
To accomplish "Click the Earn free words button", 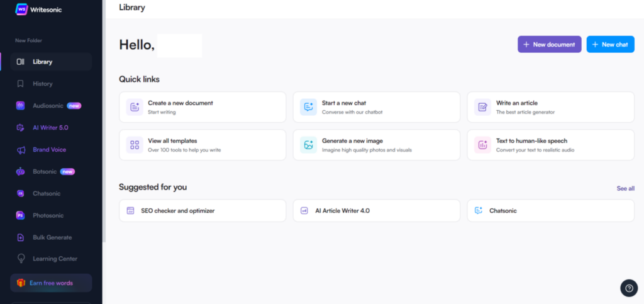I will [51, 283].
